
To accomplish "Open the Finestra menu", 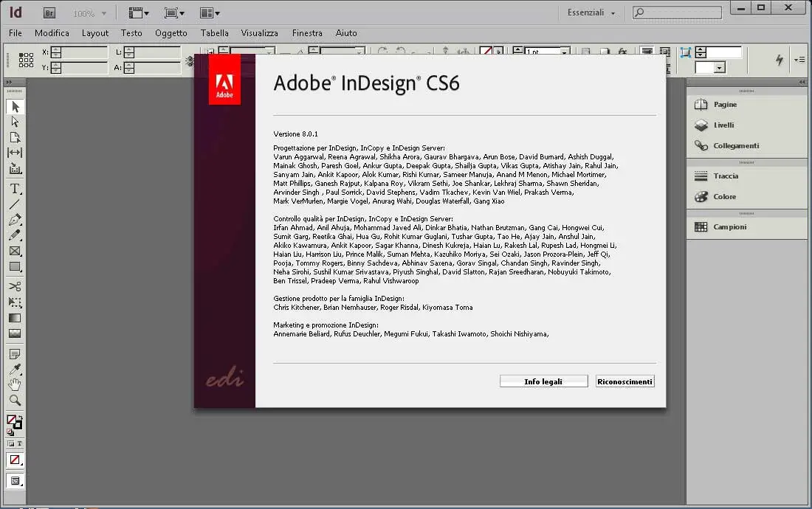I will (307, 33).
